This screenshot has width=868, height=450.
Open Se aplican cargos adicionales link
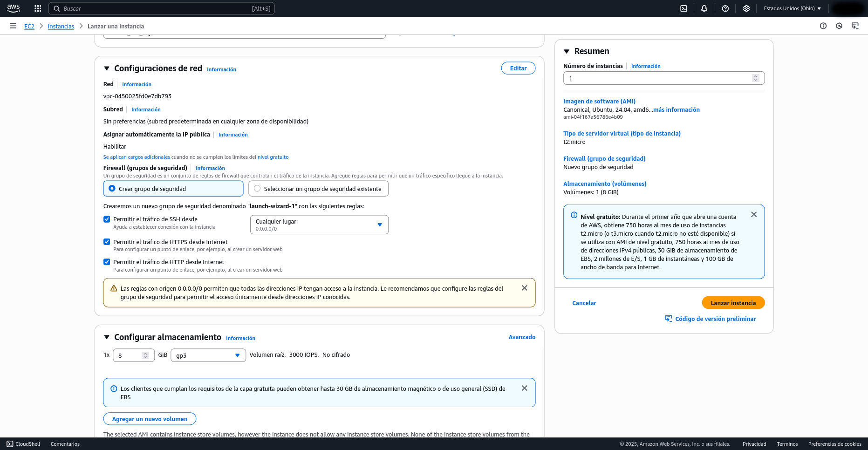137,157
